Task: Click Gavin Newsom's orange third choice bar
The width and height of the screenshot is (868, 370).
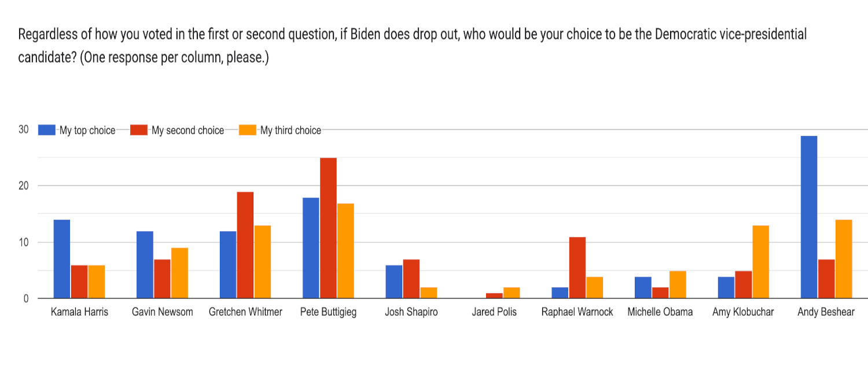Action: pyautogui.click(x=179, y=273)
